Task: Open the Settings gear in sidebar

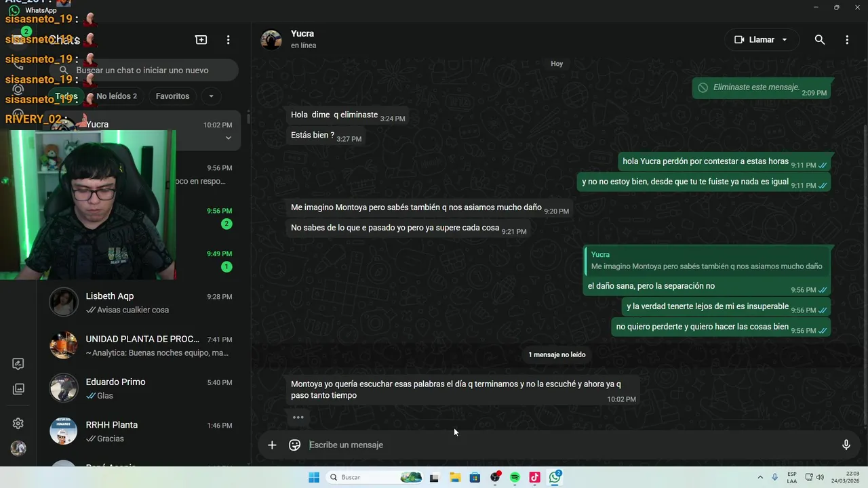Action: 18,424
